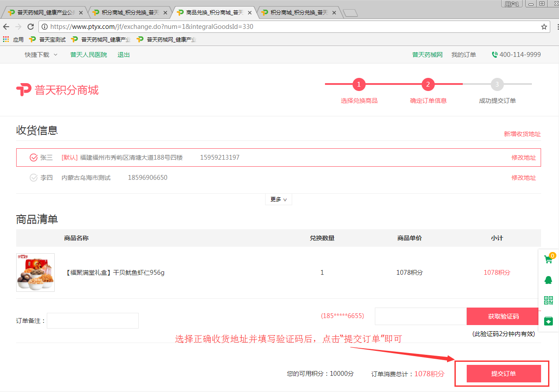Click the browser back arrow

pos(6,27)
